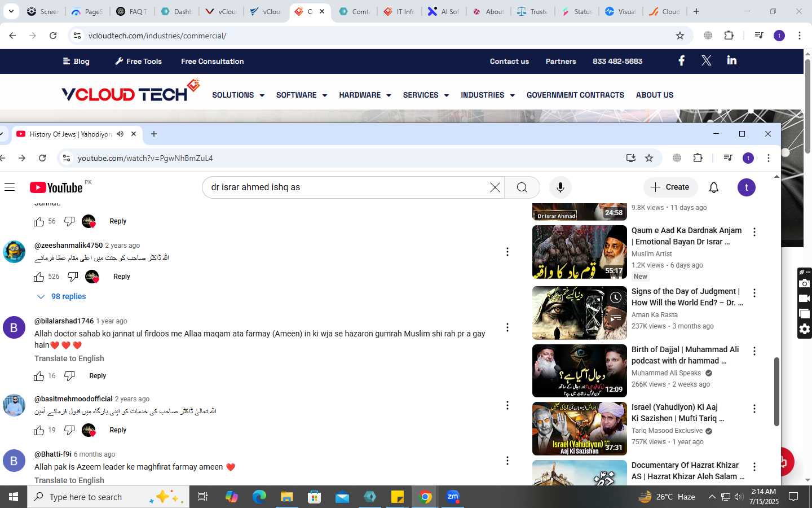
Task: Switch to the Dashboard browser tab
Action: (177, 11)
